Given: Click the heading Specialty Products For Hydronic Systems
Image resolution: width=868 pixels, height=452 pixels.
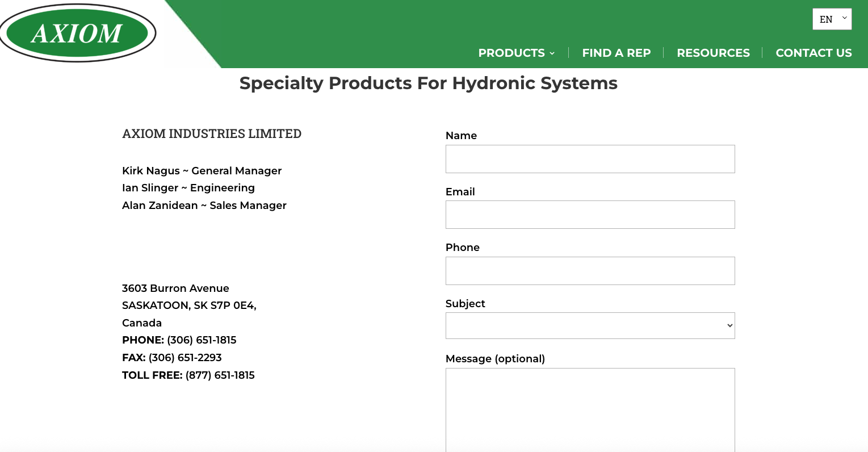Looking at the screenshot, I should [429, 83].
